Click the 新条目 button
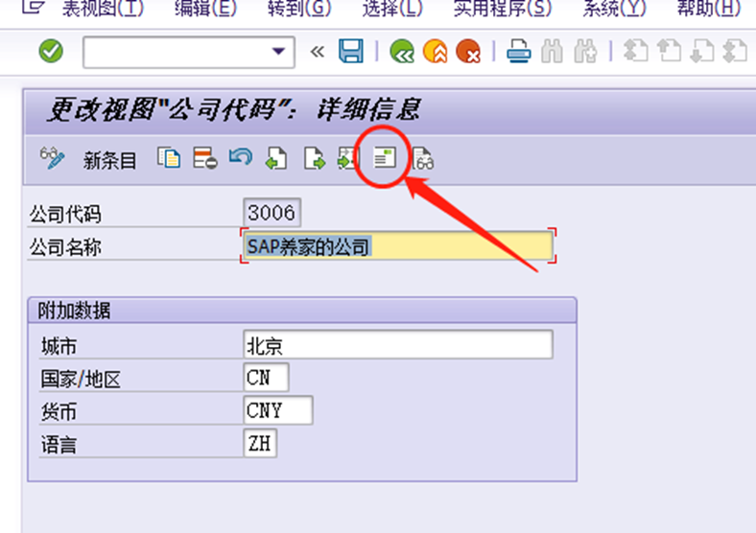 point(109,160)
